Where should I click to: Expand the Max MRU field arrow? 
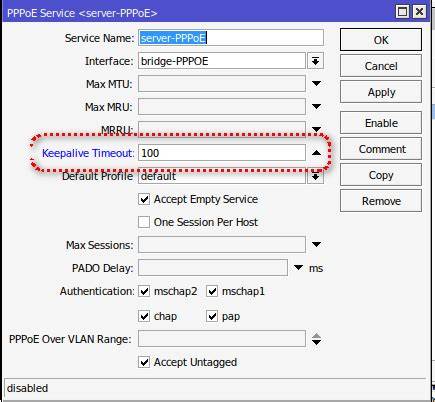coord(316,106)
